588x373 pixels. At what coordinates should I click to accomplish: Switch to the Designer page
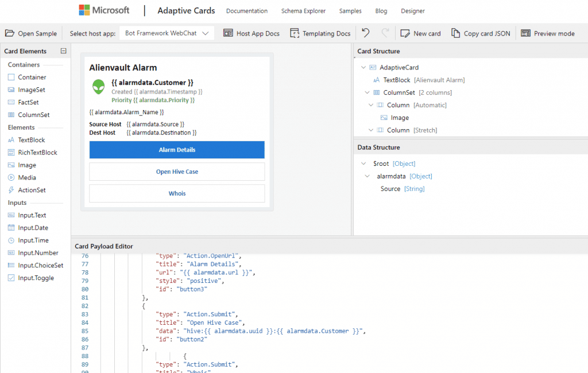[x=413, y=11]
